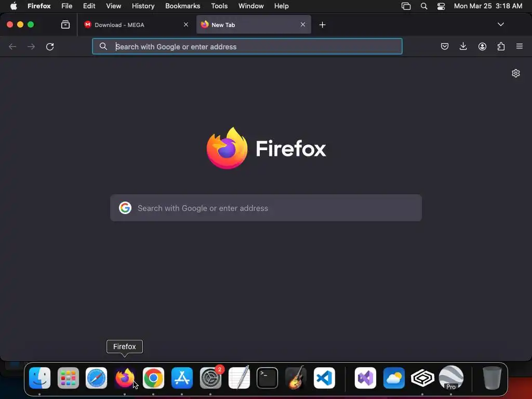Open the New Tab personalize gear
This screenshot has height=399, width=532.
click(516, 73)
